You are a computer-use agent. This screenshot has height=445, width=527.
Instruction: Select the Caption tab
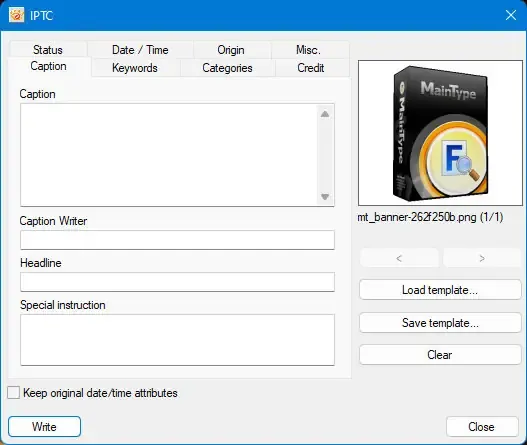tap(48, 66)
